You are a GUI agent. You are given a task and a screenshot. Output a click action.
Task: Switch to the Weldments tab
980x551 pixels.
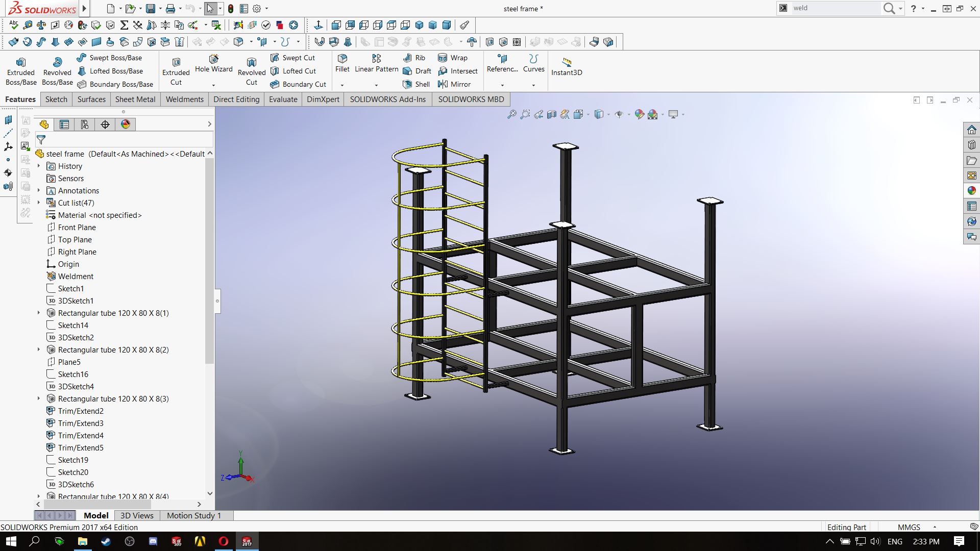click(x=184, y=99)
